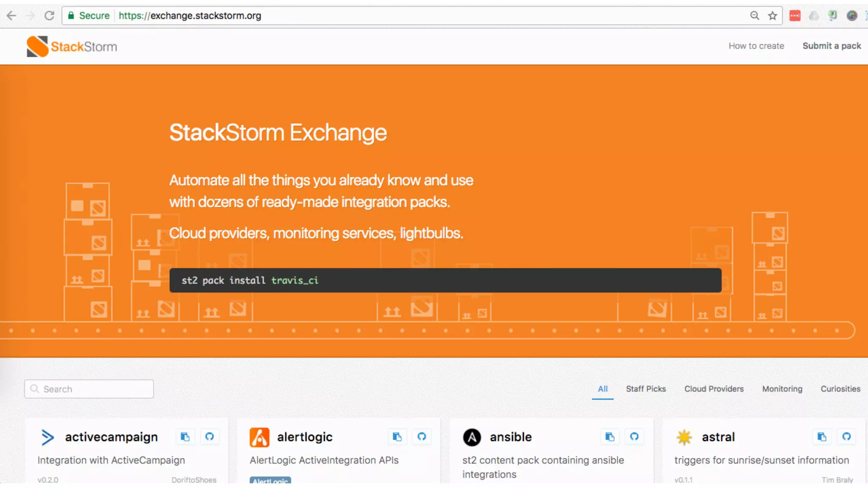The height and width of the screenshot is (488, 868).
Task: Click the green Secure padlock icon
Action: click(x=71, y=16)
